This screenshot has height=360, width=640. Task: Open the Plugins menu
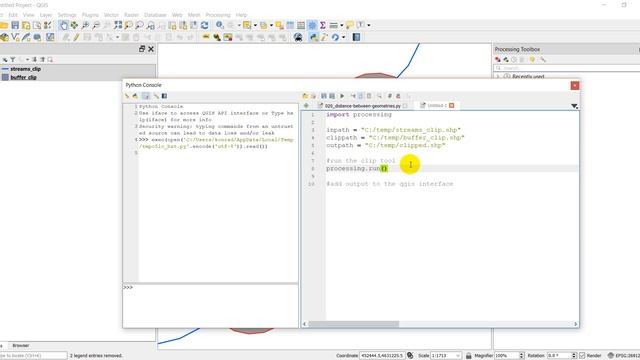point(90,15)
